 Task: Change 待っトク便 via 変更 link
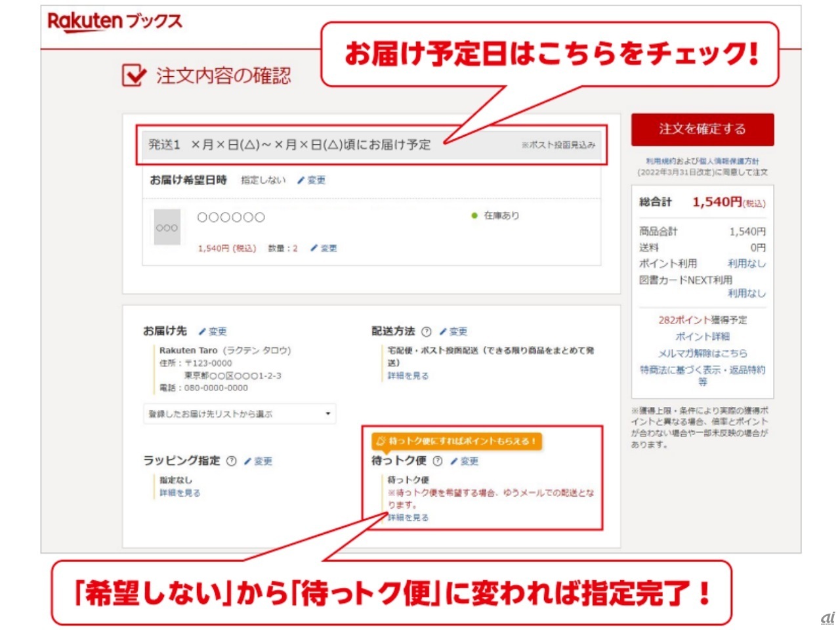469,461
